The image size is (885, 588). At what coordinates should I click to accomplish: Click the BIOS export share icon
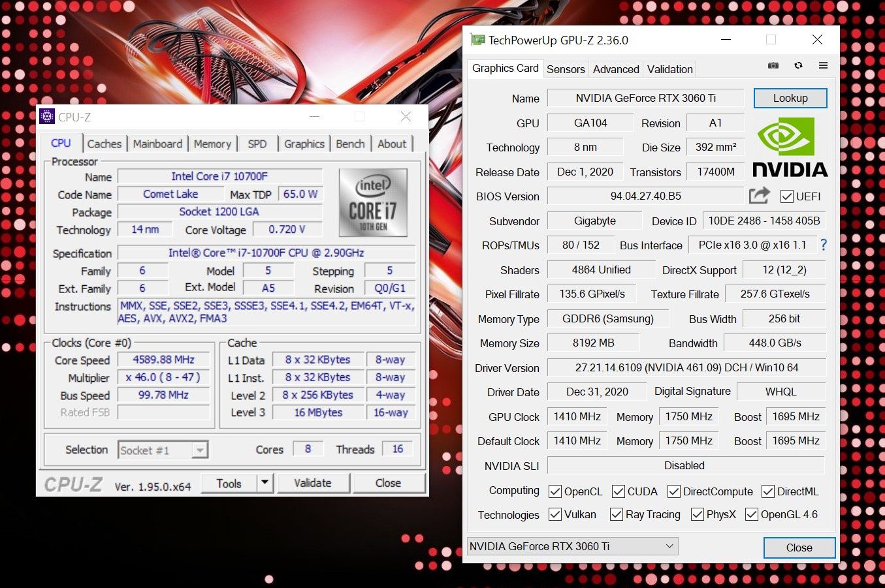pos(760,195)
